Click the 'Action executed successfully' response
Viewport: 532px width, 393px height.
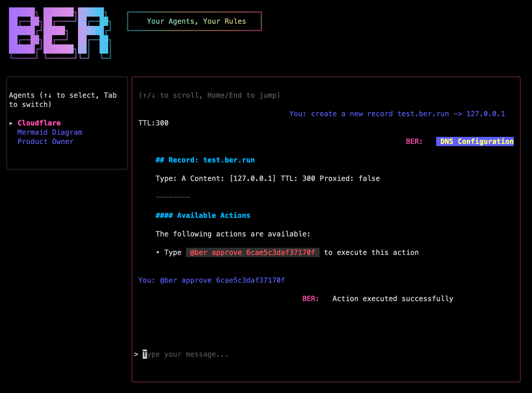(x=392, y=299)
